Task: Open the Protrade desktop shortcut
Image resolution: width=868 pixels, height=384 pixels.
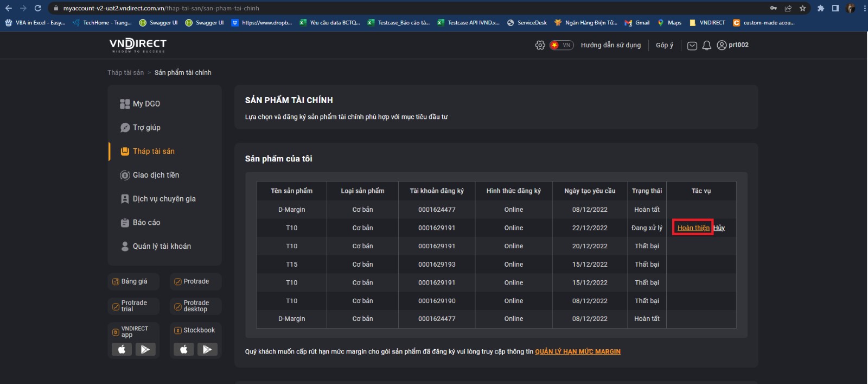Action: tap(195, 306)
